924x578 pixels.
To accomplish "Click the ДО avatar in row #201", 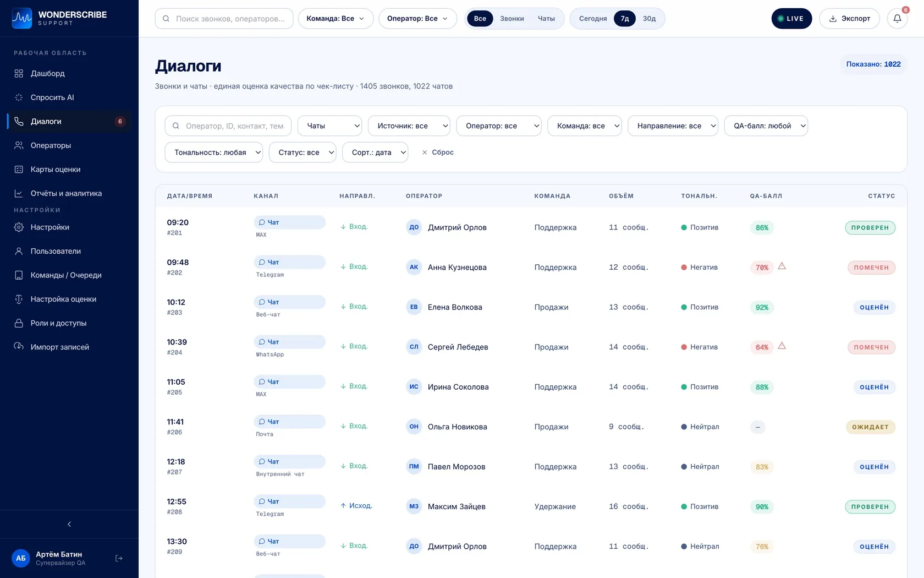I will 414,227.
